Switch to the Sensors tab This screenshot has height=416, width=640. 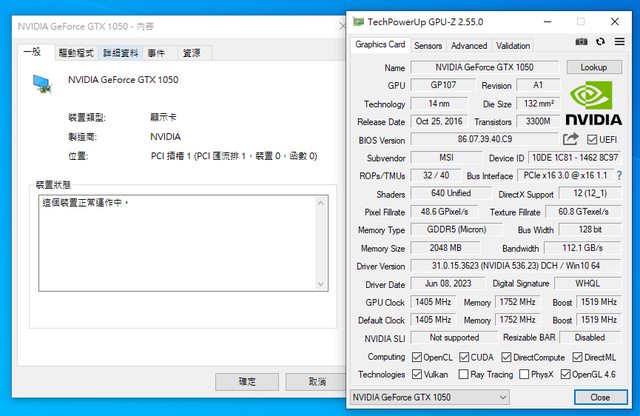coord(428,46)
